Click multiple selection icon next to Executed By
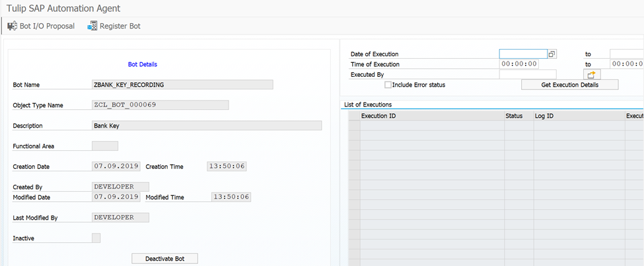 click(591, 75)
